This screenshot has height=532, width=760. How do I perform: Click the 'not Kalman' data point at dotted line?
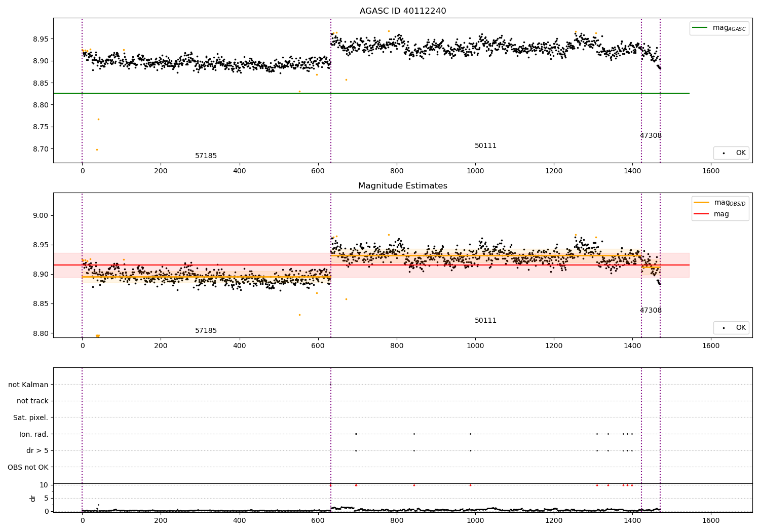click(x=330, y=385)
